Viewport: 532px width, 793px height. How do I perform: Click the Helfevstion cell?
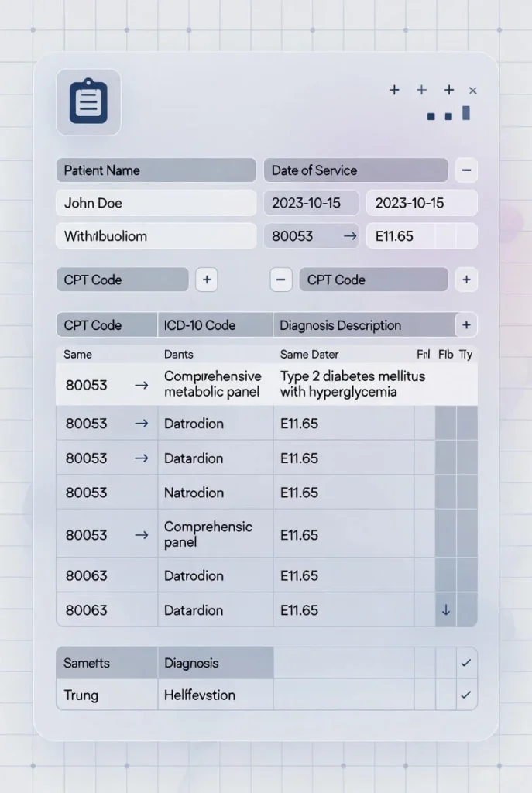point(200,695)
